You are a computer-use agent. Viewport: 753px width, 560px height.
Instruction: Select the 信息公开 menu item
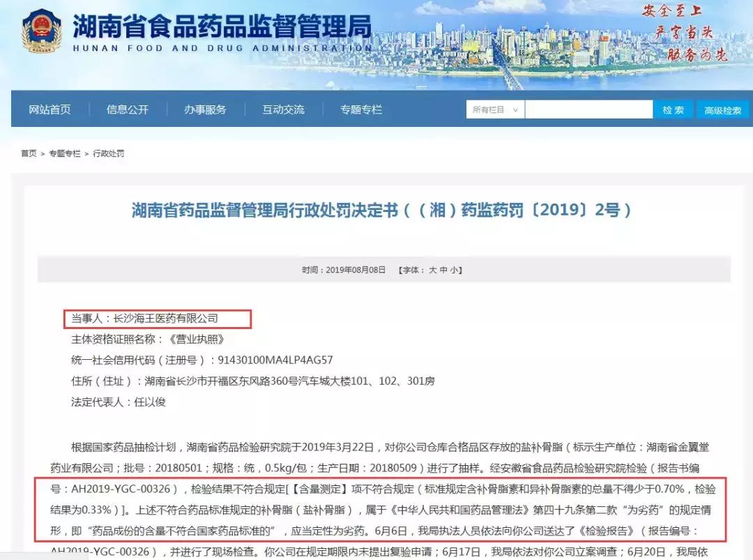127,109
